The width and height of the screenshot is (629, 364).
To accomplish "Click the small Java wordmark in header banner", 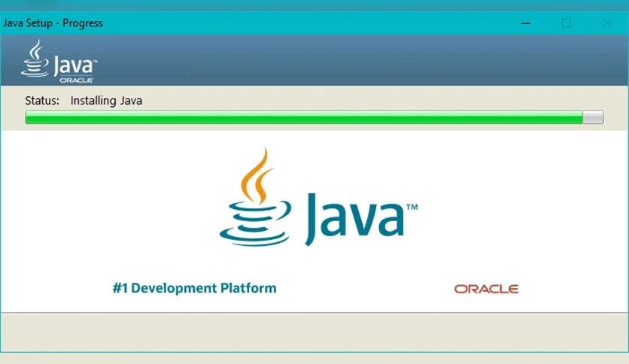I will point(74,65).
